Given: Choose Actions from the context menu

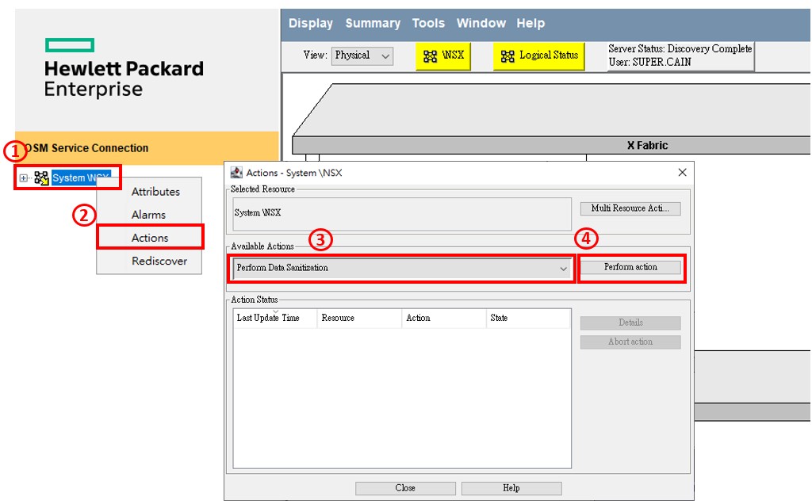Looking at the screenshot, I should 150,238.
